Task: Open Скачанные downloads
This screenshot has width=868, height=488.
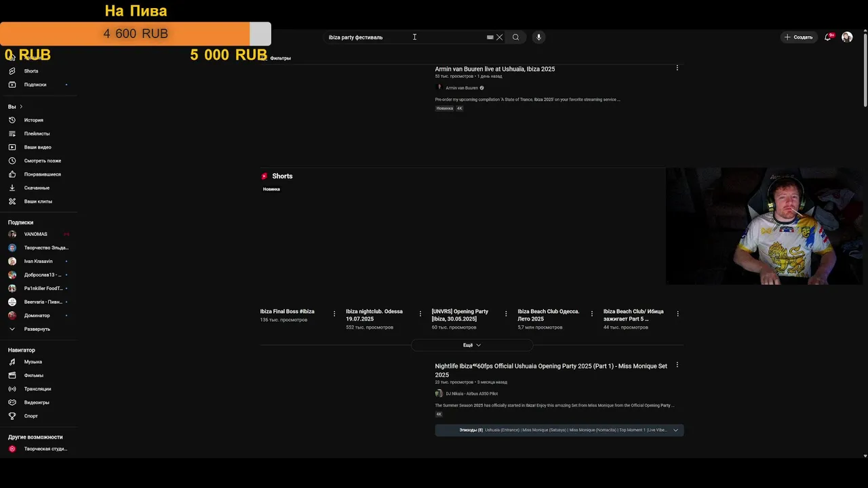Action: (38, 188)
